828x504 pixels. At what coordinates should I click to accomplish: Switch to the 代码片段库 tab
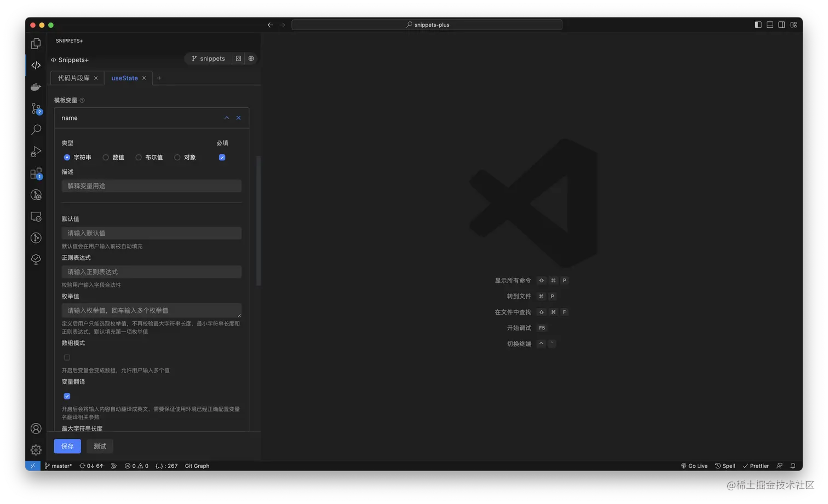[73, 78]
